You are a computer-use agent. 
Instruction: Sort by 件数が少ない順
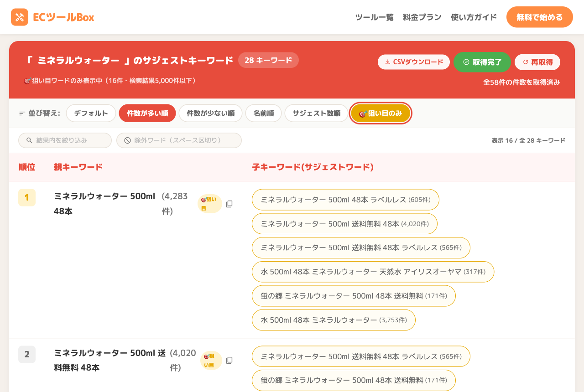pyautogui.click(x=210, y=113)
